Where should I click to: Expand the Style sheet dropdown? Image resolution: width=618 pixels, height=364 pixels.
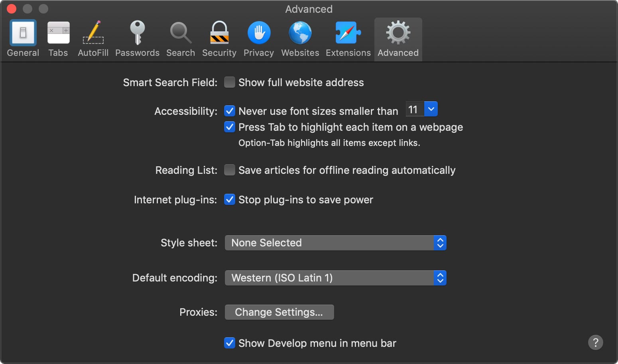point(335,243)
